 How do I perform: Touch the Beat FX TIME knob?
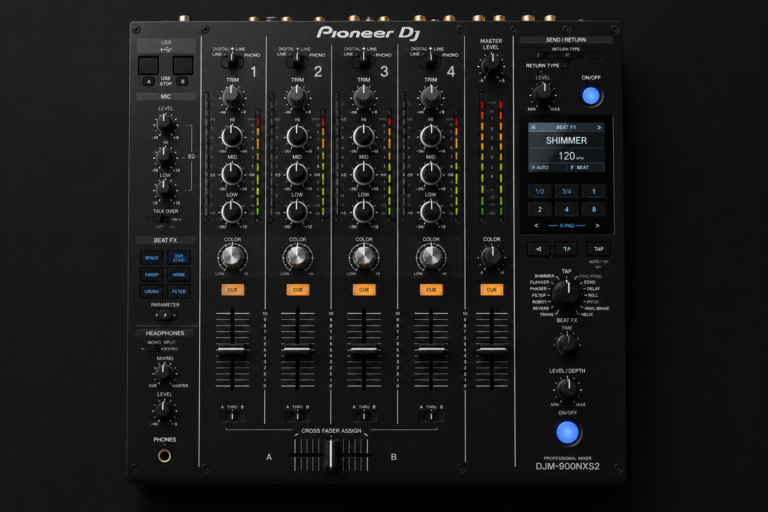(567, 344)
